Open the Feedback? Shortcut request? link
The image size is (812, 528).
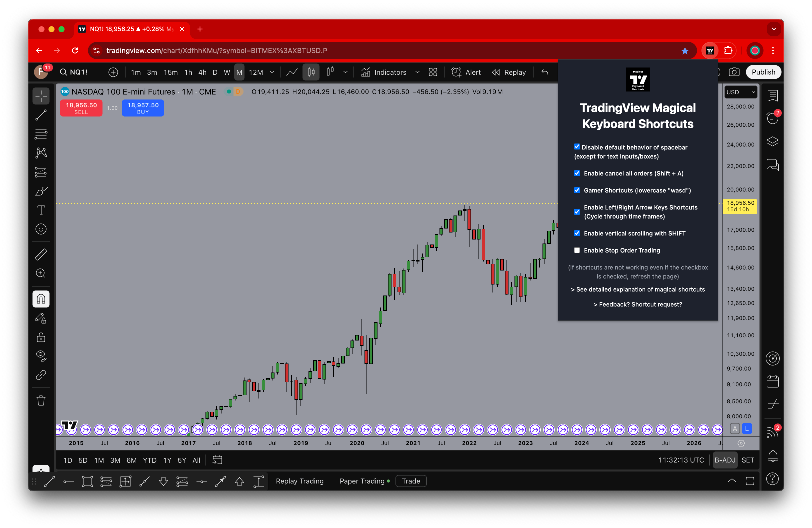(638, 304)
